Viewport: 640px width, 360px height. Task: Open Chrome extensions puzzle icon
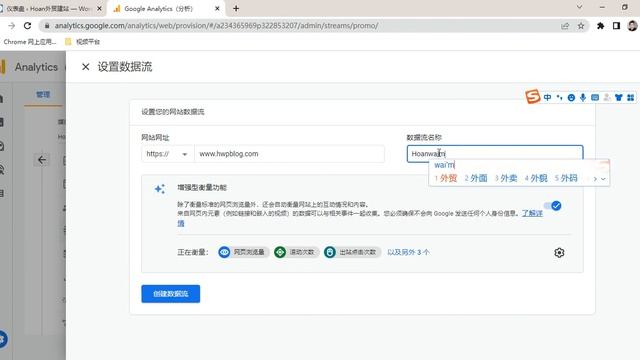point(600,26)
